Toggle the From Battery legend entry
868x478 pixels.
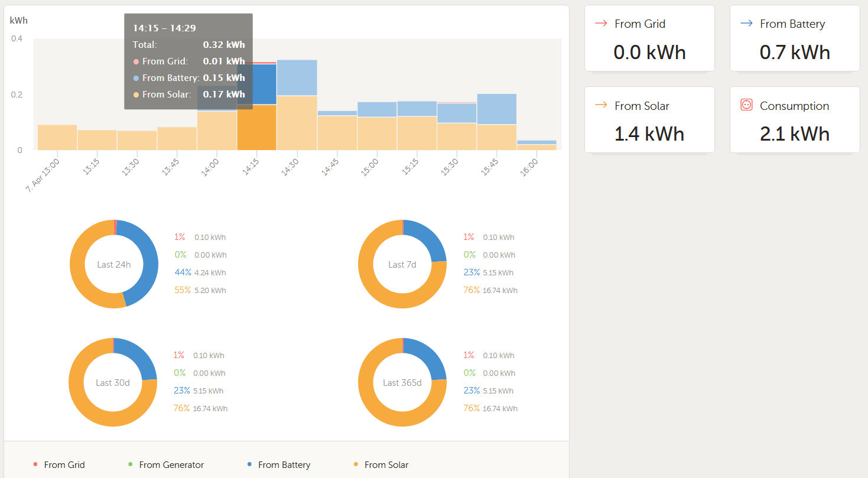[x=279, y=464]
